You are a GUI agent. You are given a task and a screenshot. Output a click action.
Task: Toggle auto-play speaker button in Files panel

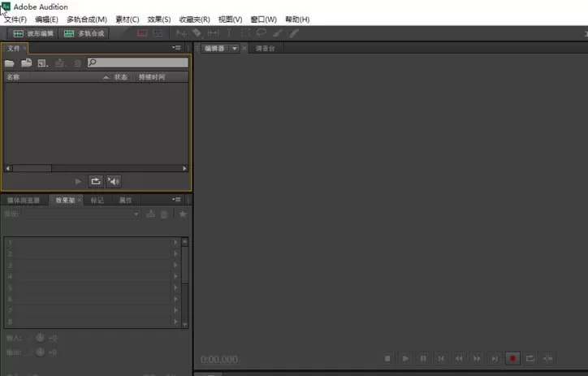click(x=113, y=181)
